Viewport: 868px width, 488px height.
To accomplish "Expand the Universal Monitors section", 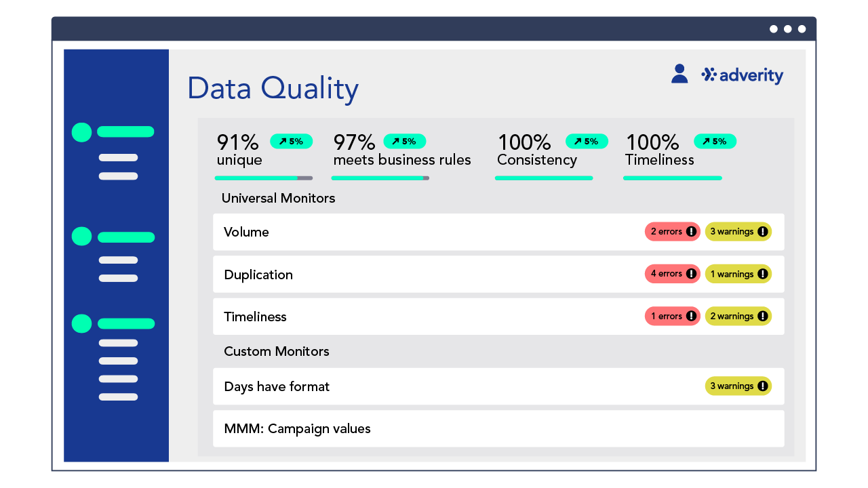I will tap(278, 198).
